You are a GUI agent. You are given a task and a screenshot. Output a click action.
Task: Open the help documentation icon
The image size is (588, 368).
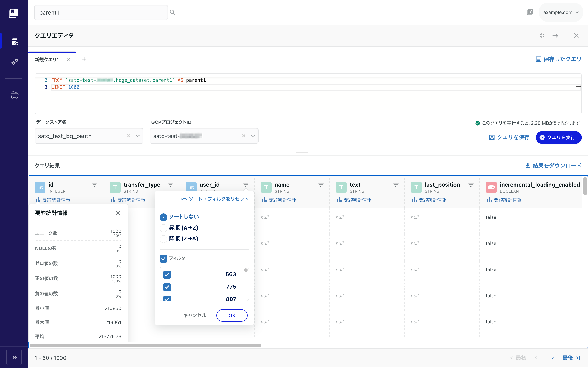pos(530,12)
